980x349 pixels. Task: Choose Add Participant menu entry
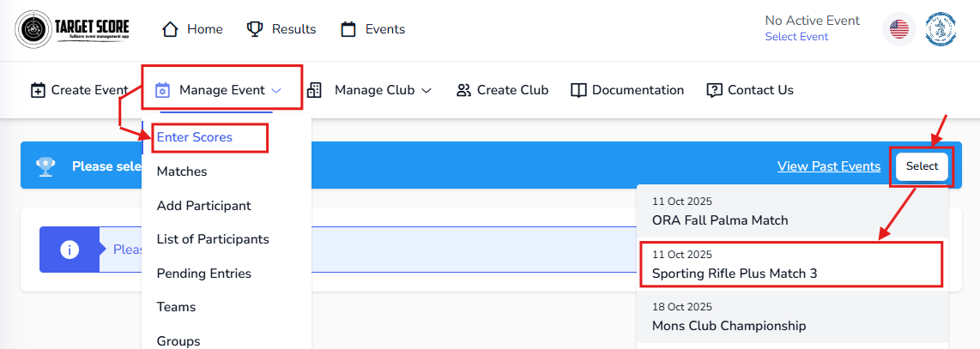(203, 206)
